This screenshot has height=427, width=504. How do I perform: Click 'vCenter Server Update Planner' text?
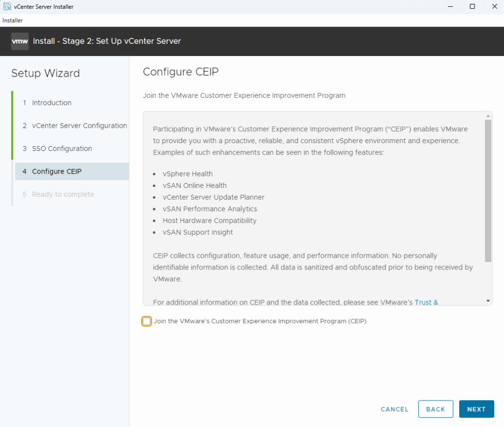214,197
